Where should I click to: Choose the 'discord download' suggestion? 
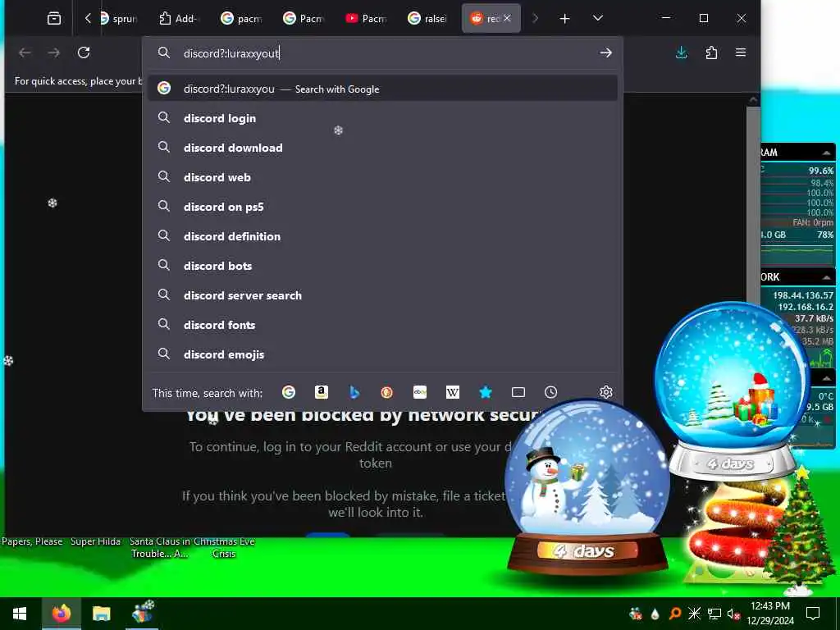pyautogui.click(x=382, y=148)
